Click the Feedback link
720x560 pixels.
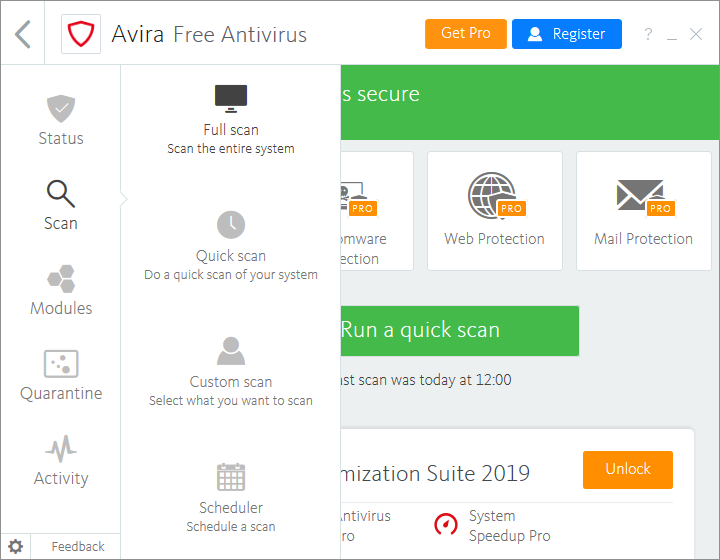(x=78, y=547)
